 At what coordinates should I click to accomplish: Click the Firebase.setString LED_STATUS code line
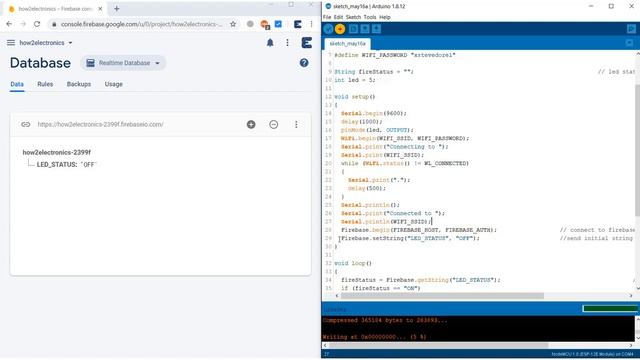pos(410,238)
